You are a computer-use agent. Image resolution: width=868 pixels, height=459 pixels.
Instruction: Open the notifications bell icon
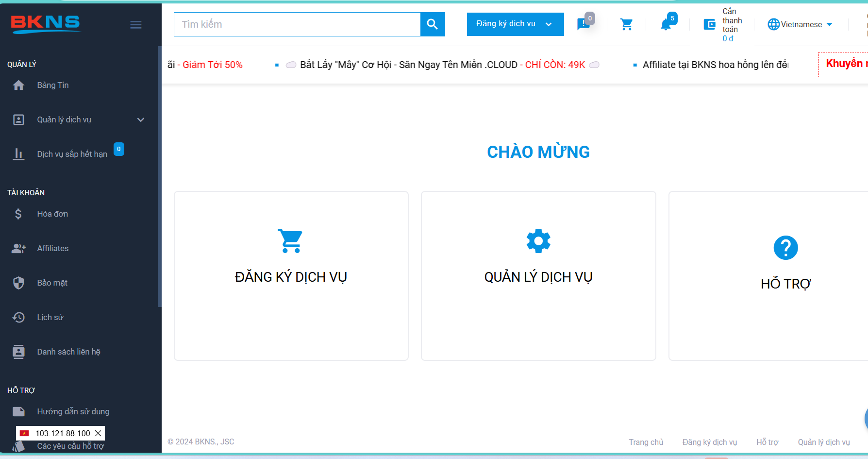point(666,24)
